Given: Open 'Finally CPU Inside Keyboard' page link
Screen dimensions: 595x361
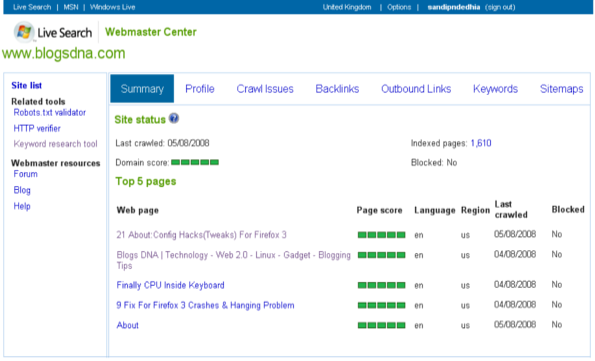Looking at the screenshot, I should (x=170, y=285).
